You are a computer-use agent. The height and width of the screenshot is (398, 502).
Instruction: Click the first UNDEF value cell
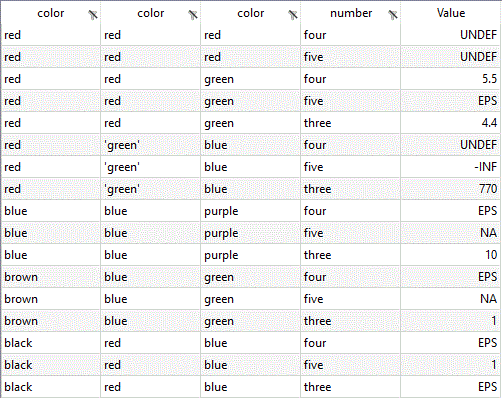click(450, 35)
